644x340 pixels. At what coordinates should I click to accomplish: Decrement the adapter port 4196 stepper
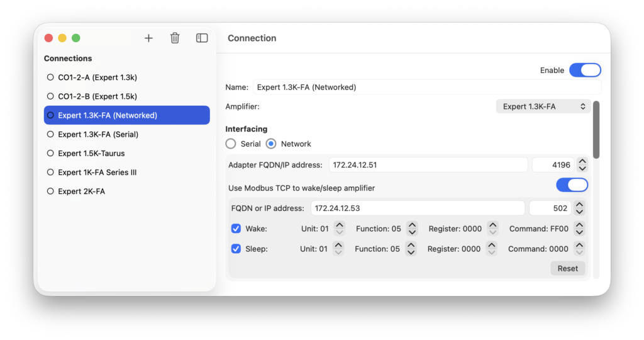(x=582, y=169)
